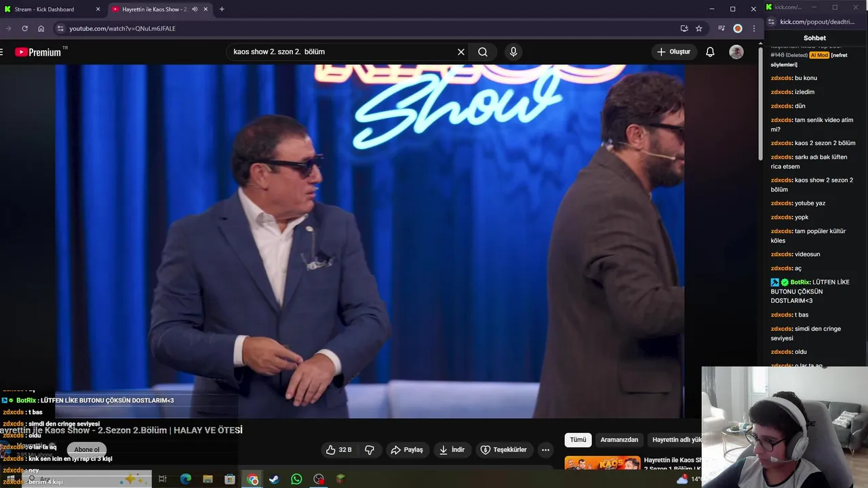Start voice search with the microphone

[513, 52]
